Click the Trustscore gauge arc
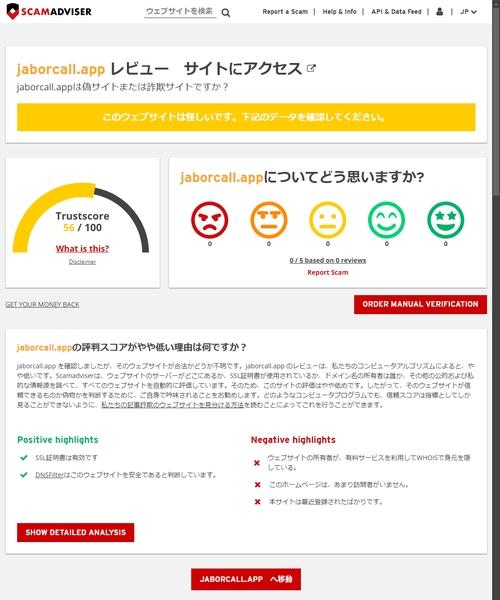 (x=81, y=217)
